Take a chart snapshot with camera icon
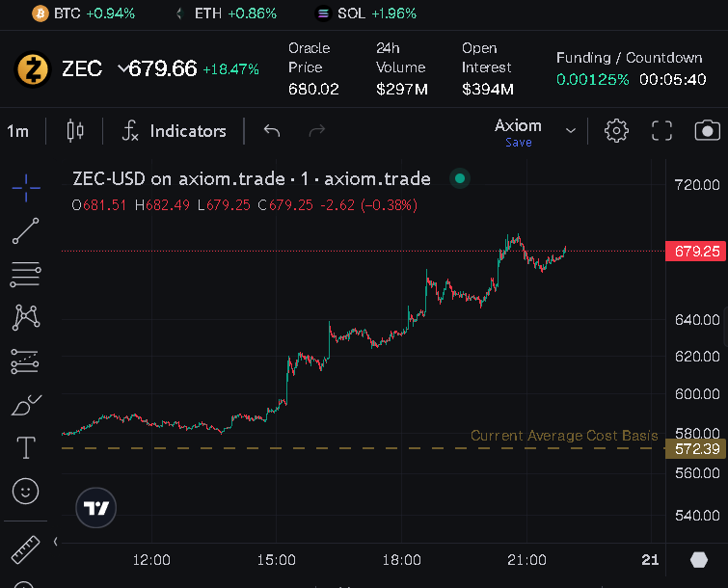Screen dimensions: 728x588 click(707, 130)
